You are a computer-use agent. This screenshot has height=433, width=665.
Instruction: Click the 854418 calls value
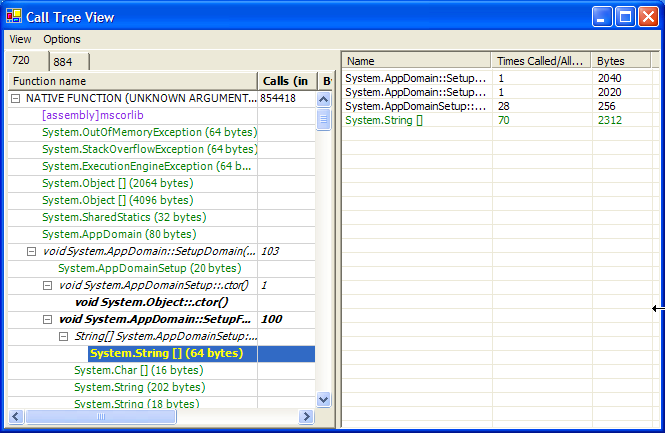[x=278, y=98]
